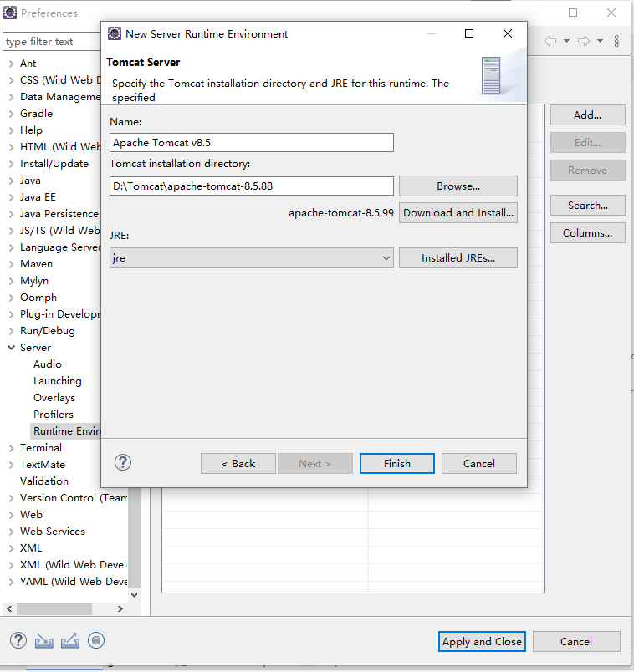Select Runtime Environments tree item
The width and height of the screenshot is (634, 672).
(66, 431)
